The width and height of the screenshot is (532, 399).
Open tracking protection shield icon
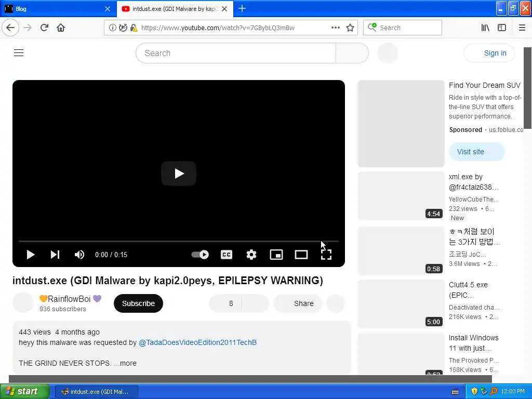pos(123,28)
